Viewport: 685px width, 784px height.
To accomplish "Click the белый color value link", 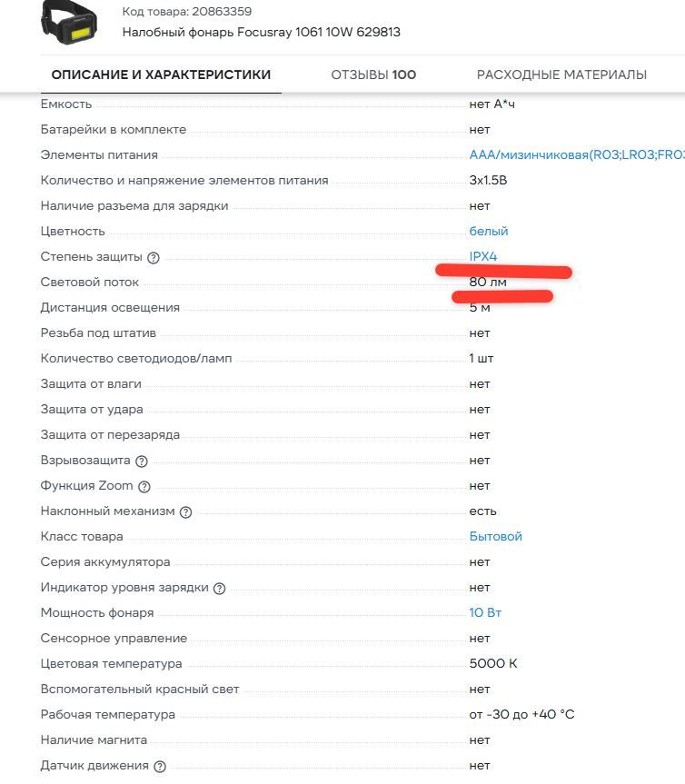I will [x=489, y=232].
